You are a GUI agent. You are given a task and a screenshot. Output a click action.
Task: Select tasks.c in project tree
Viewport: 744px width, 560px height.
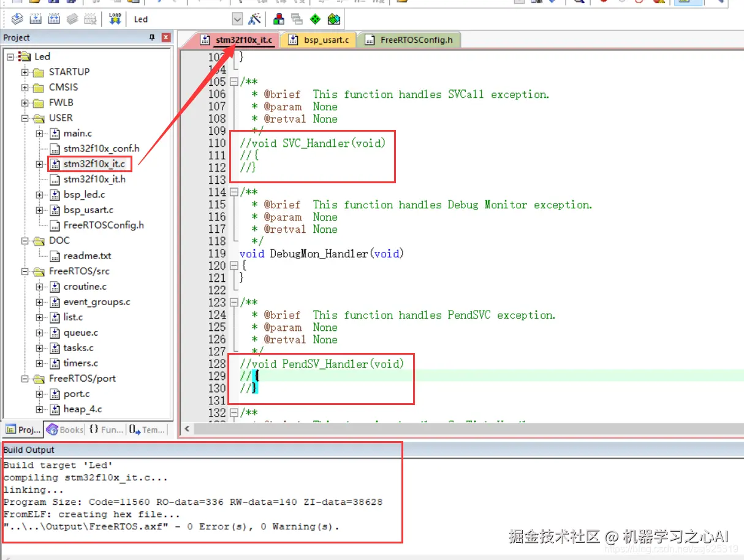tap(78, 347)
